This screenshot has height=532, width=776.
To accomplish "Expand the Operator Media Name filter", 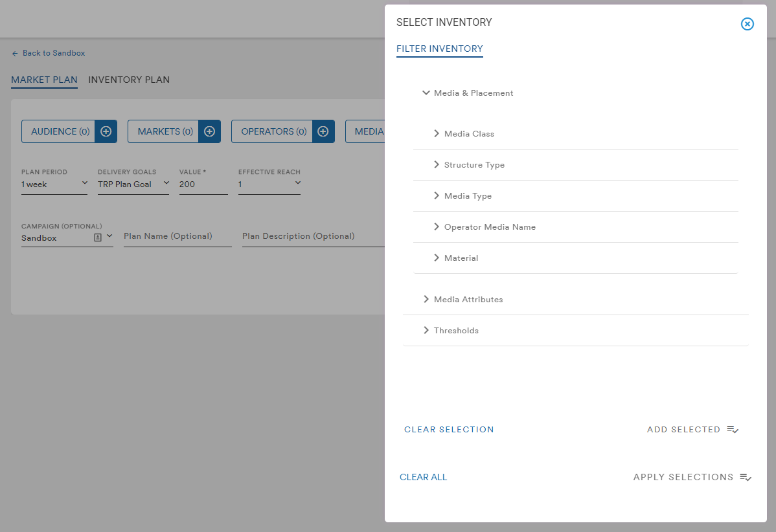I will coord(436,227).
